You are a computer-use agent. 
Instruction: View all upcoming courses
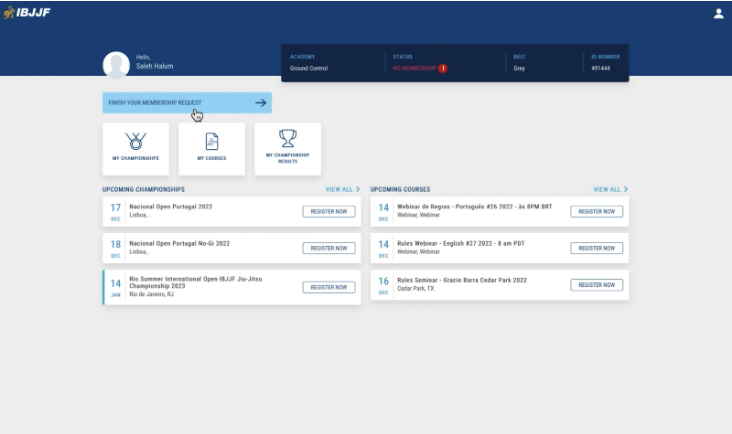[x=610, y=189]
